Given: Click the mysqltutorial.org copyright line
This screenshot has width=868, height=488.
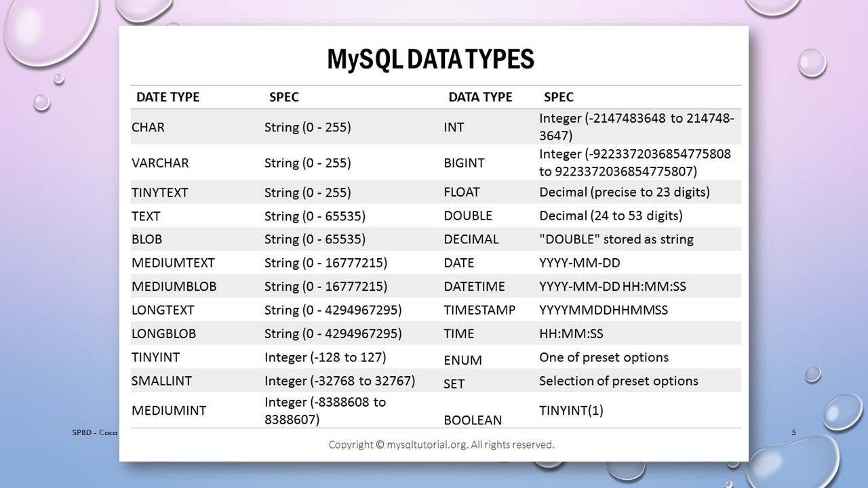Looking at the screenshot, I should pos(441,445).
